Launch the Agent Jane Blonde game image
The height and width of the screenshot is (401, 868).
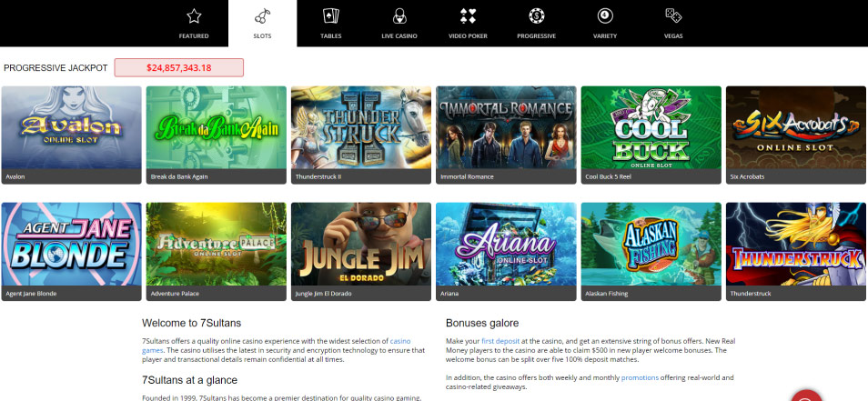click(x=71, y=244)
